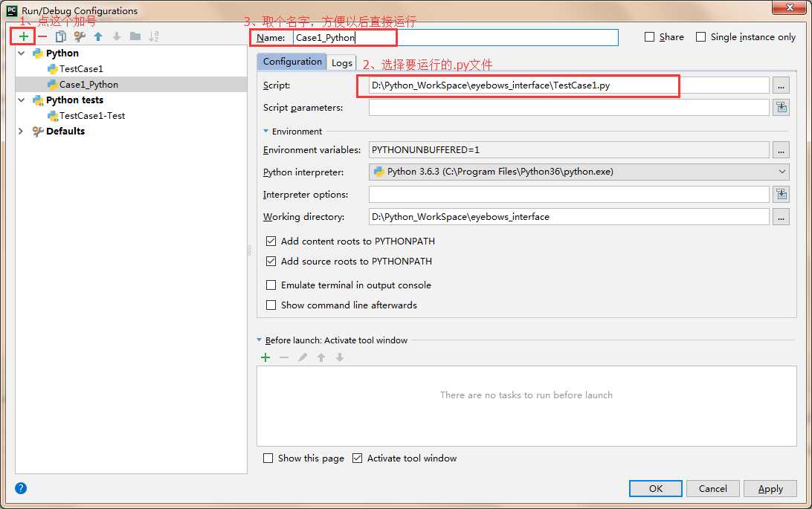Expand the Script parameters field editor
Viewport: 812px width, 509px height.
pyautogui.click(x=782, y=107)
